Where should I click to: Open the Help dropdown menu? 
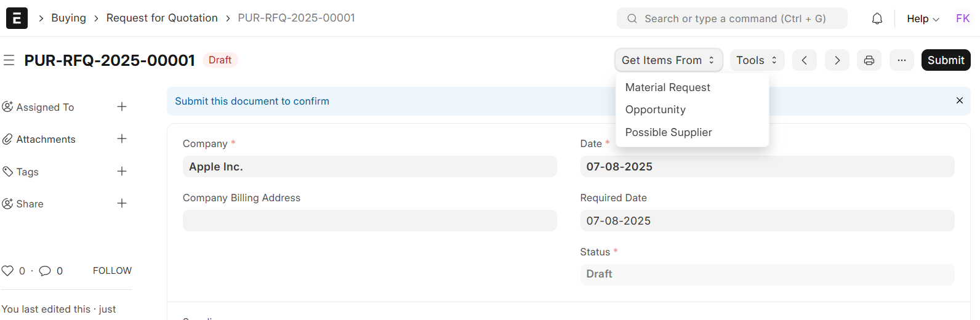coord(923,18)
